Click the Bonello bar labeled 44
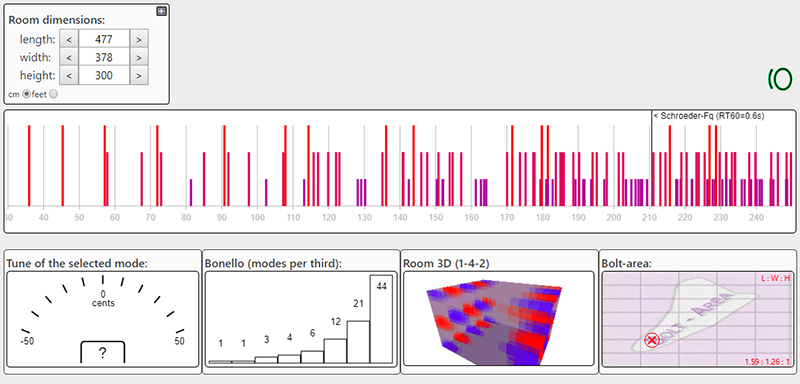Image resolution: width=800 pixels, height=384 pixels. (381, 319)
